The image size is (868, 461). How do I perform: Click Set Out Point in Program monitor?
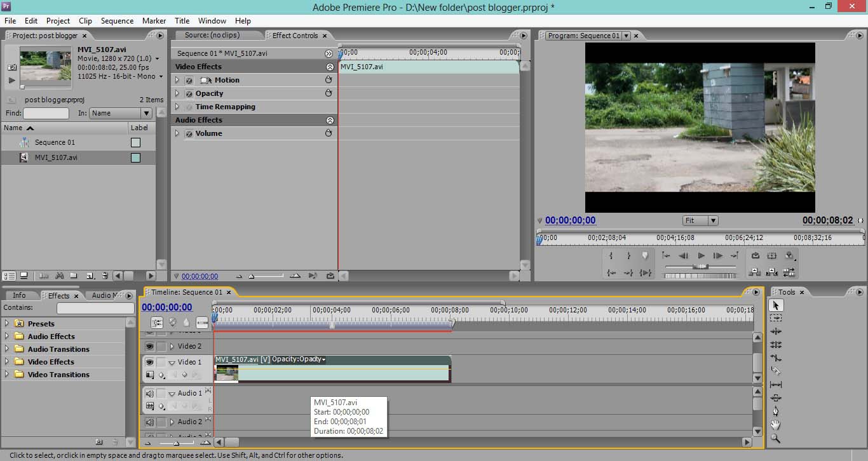point(628,256)
